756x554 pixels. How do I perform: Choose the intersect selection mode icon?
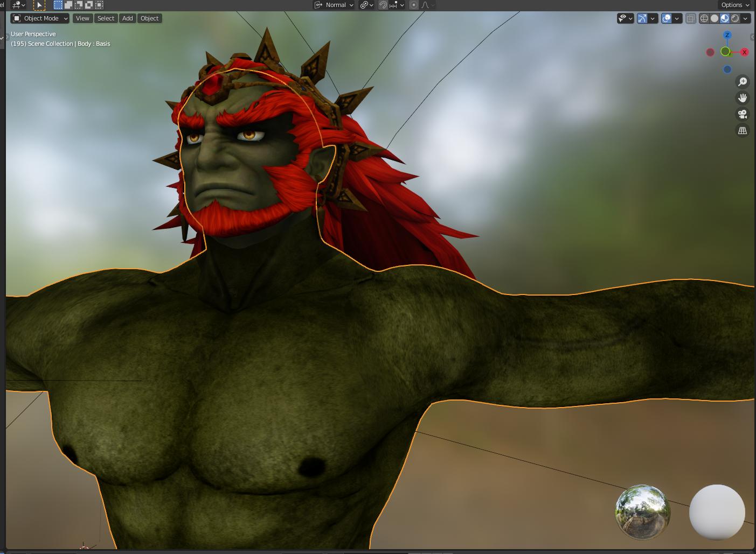pyautogui.click(x=99, y=4)
